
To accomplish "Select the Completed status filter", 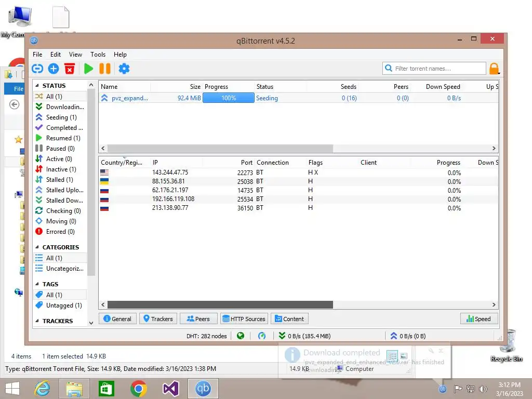I will (x=60, y=128).
